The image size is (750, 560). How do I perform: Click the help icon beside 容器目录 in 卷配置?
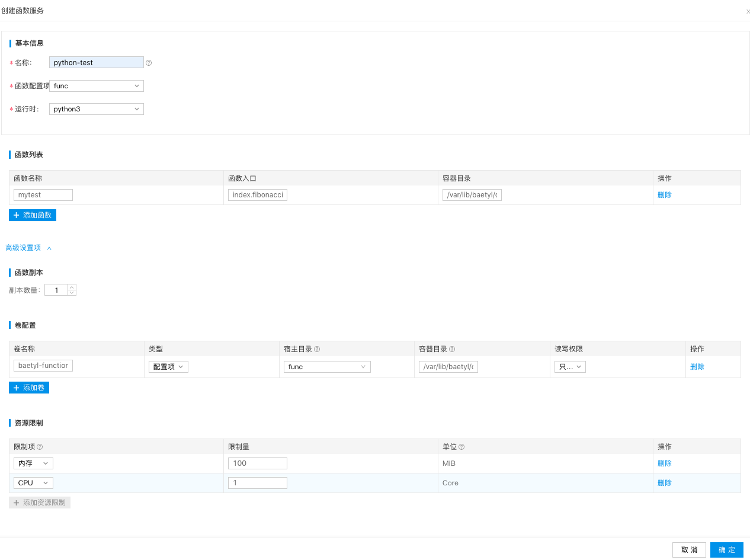point(452,349)
